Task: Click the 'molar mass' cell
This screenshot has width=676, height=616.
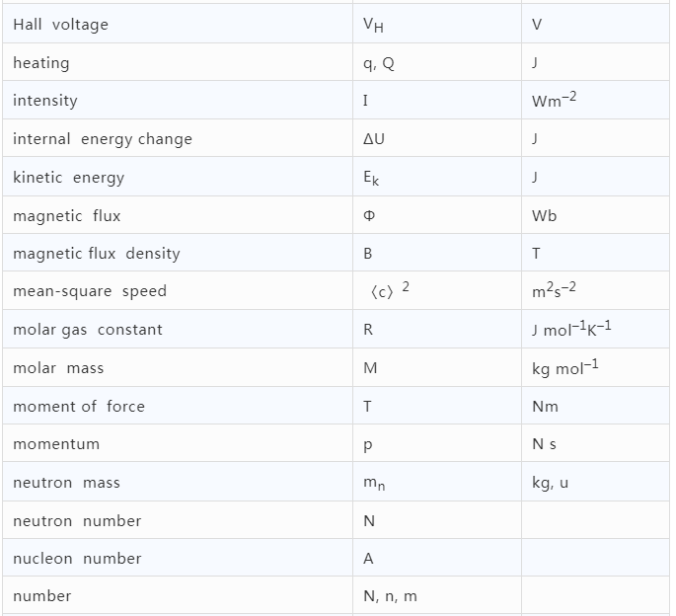Action: pos(58,368)
